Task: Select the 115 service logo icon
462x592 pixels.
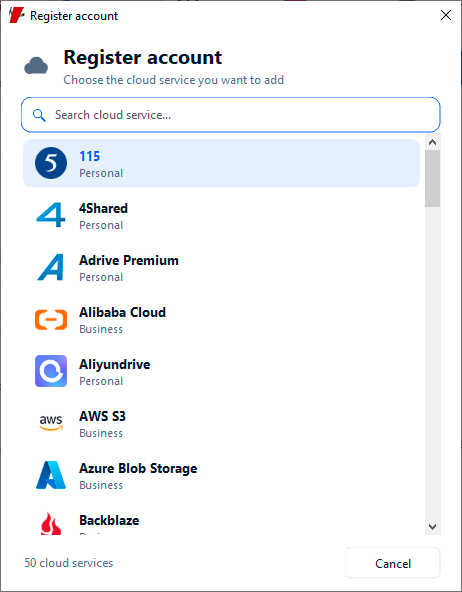Action: (x=51, y=163)
